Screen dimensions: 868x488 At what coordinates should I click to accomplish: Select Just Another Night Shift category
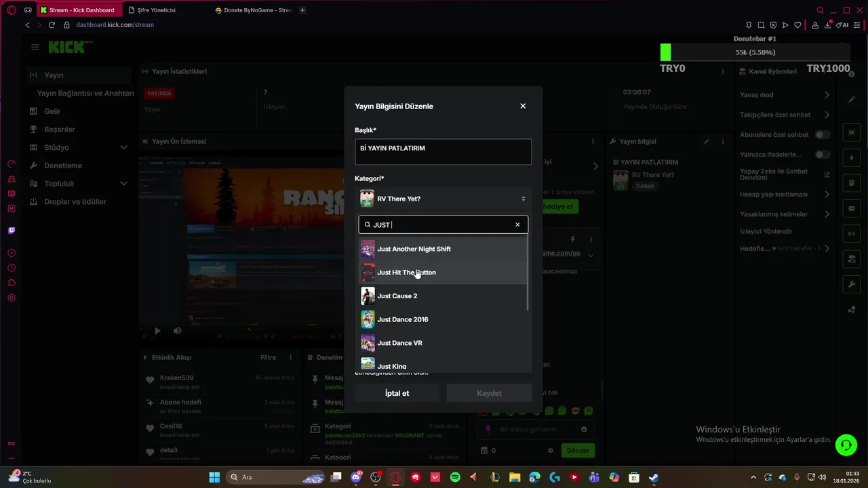point(443,249)
